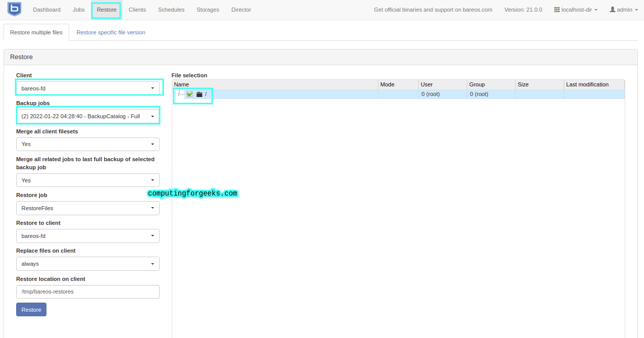Open the Merge all client filesets dropdown
Image resolution: width=644 pixels, height=338 pixels.
pyautogui.click(x=88, y=144)
